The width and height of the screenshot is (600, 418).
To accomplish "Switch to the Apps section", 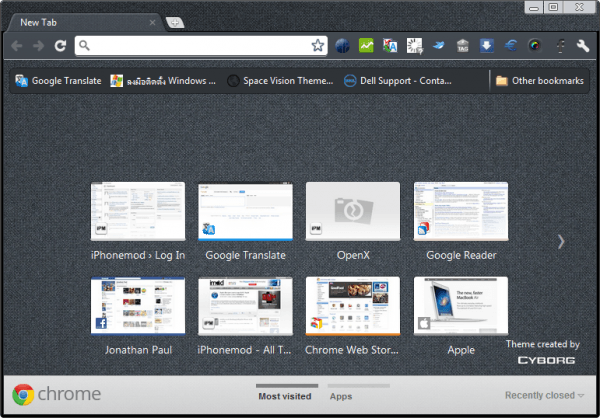I will pos(341,396).
